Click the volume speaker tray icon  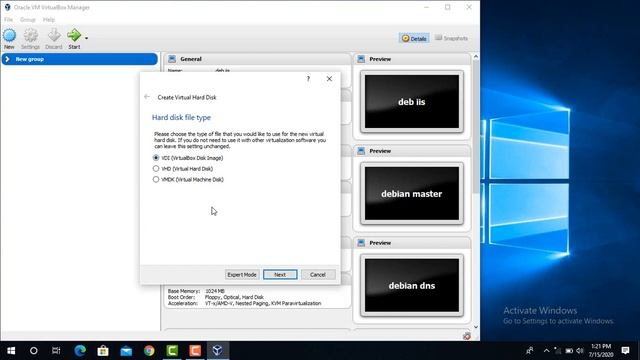580,351
